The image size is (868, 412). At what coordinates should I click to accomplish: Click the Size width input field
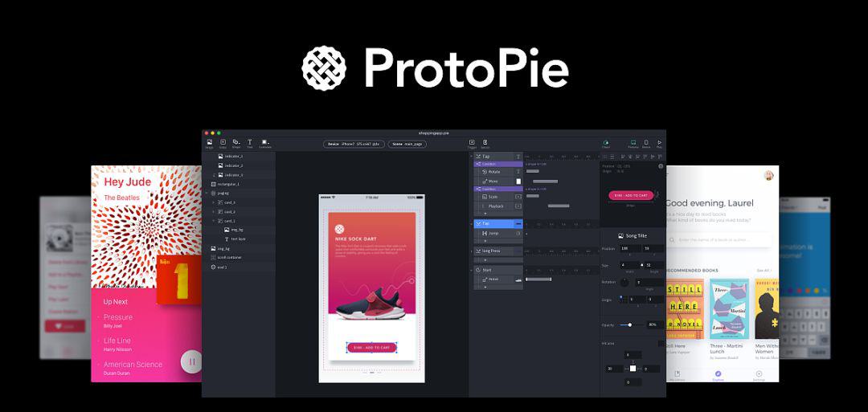click(630, 265)
